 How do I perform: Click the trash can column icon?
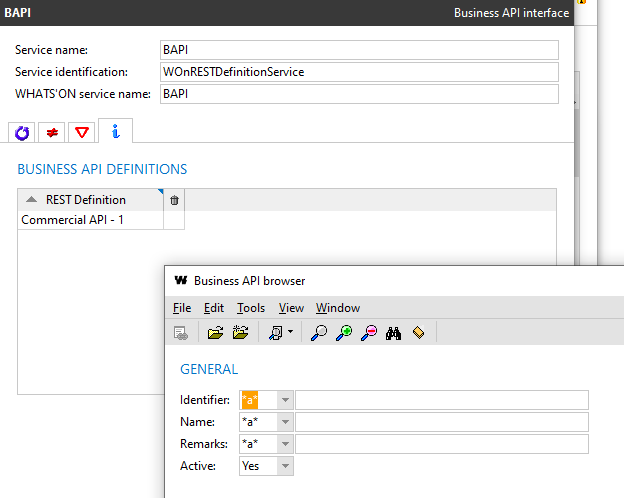(x=174, y=200)
